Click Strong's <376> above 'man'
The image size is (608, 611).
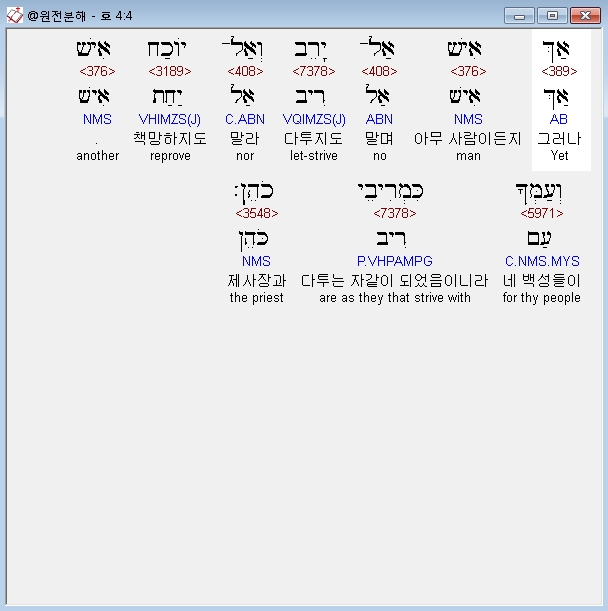click(x=468, y=71)
